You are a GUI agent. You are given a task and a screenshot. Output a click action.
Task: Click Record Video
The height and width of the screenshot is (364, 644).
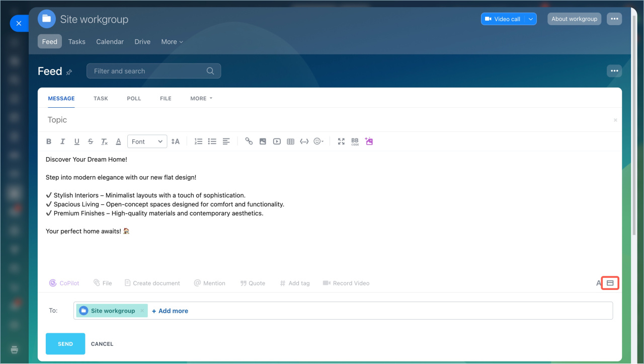(346, 283)
